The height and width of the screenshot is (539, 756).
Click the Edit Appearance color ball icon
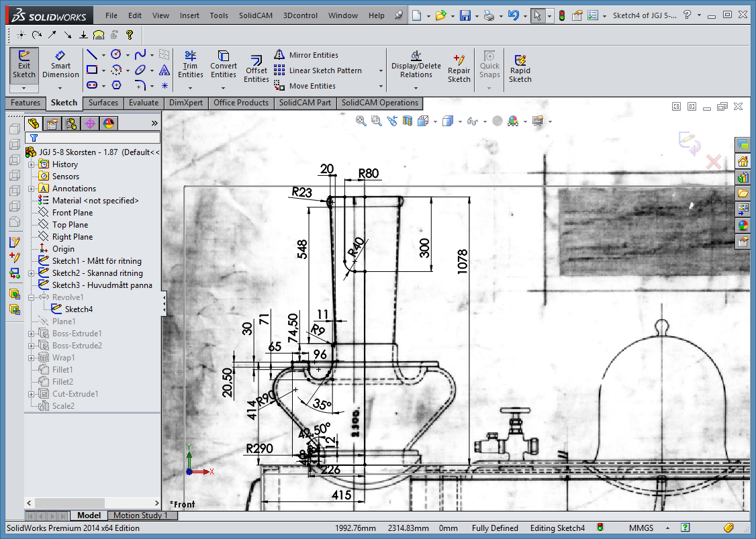513,121
